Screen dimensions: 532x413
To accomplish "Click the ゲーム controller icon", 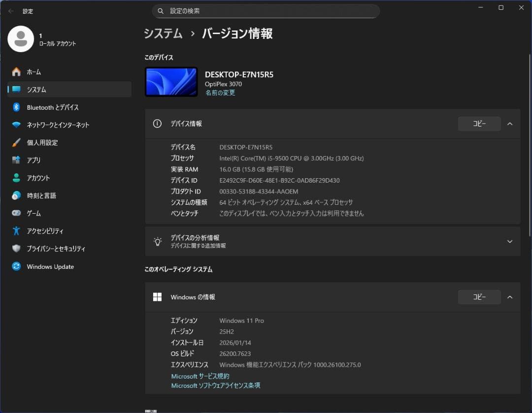I will tap(16, 213).
